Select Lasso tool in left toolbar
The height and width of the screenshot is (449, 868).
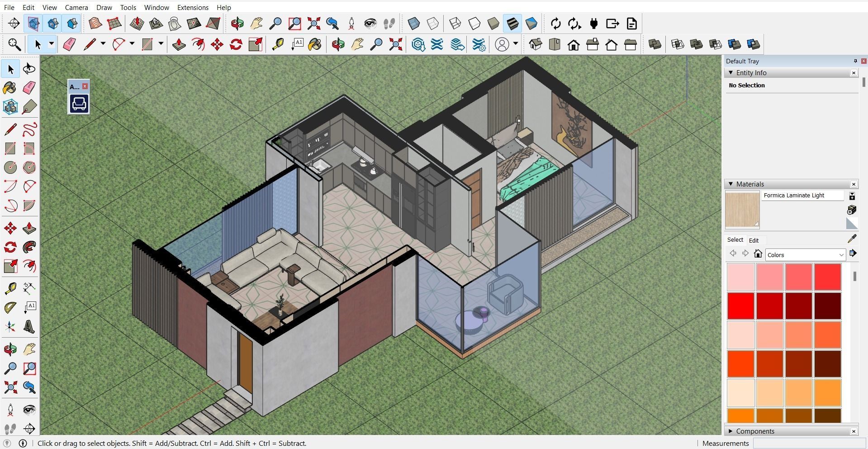(29, 69)
